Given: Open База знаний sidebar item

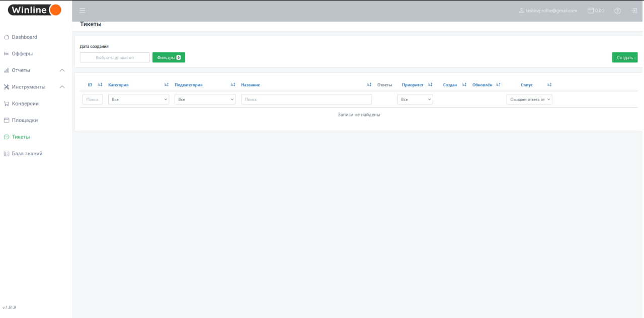Looking at the screenshot, I should point(27,154).
